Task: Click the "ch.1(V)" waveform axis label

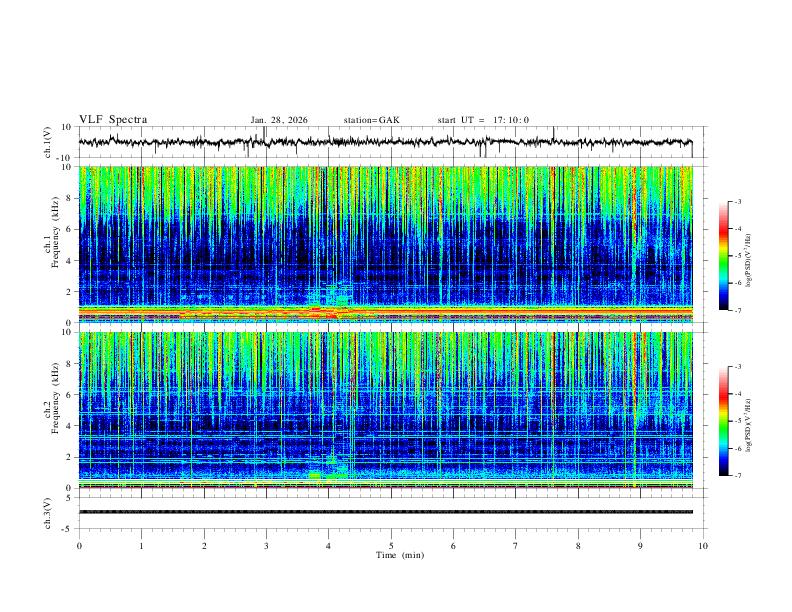Action: [x=48, y=142]
